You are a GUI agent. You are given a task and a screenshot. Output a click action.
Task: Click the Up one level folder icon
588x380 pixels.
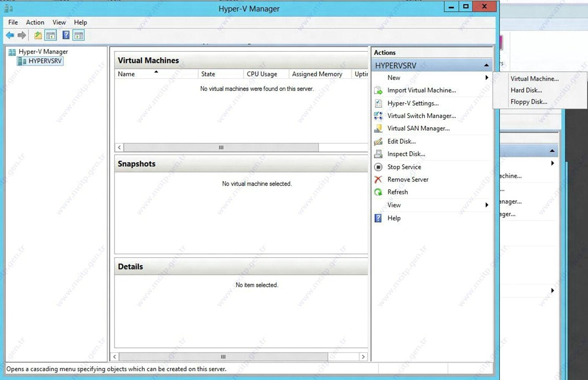tap(38, 35)
